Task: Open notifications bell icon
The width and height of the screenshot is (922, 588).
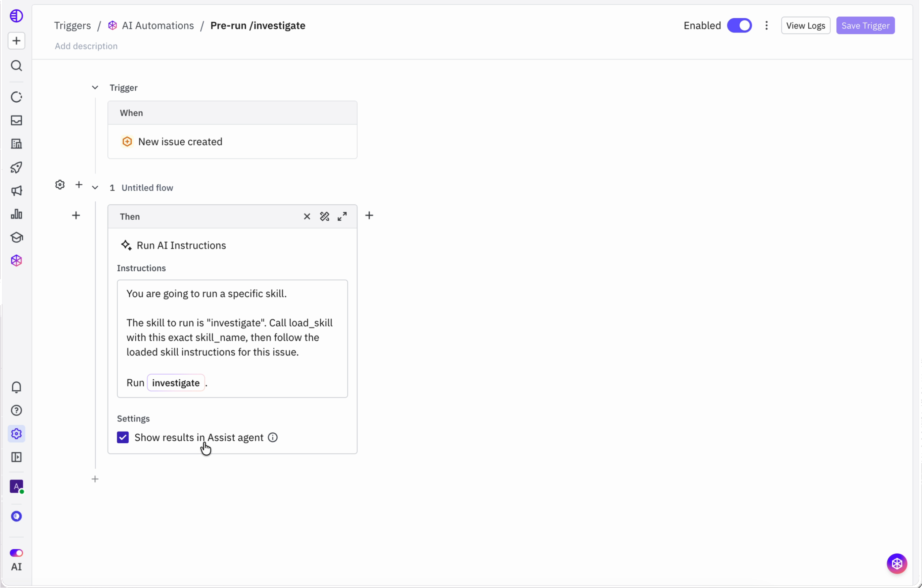Action: coord(16,387)
